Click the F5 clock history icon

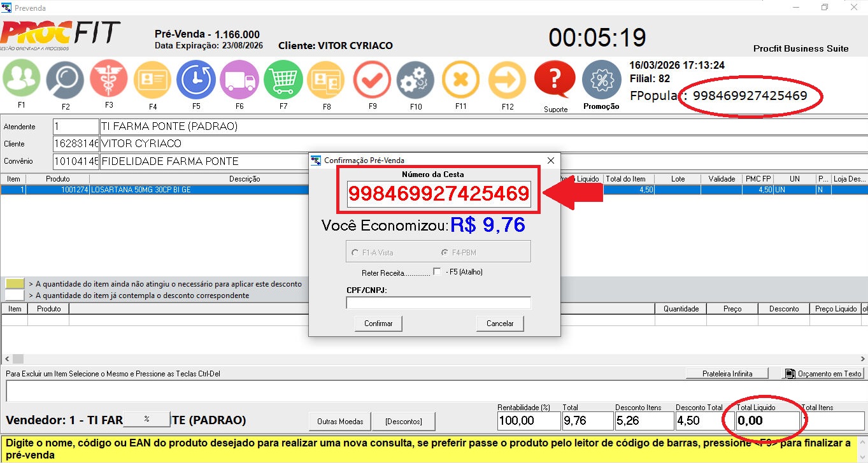click(196, 80)
